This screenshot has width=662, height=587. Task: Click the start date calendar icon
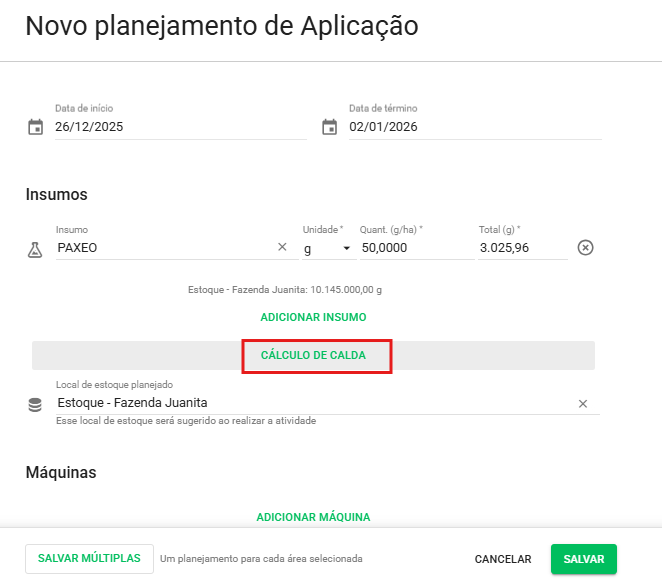tap(35, 127)
